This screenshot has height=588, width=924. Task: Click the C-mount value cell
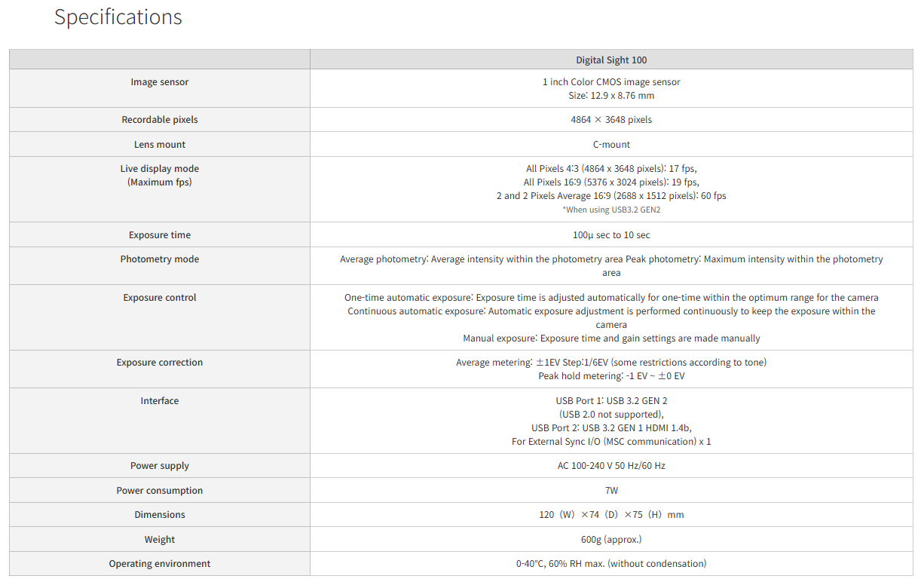point(611,145)
